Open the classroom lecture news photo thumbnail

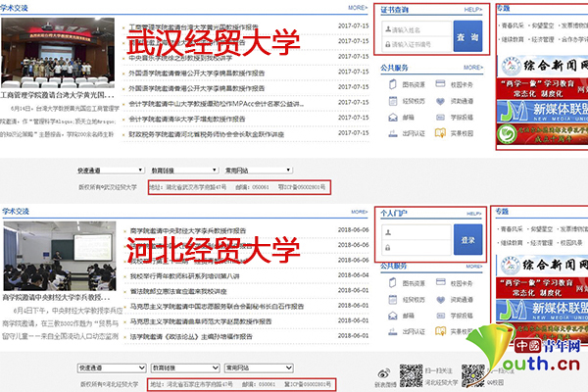coord(60,256)
